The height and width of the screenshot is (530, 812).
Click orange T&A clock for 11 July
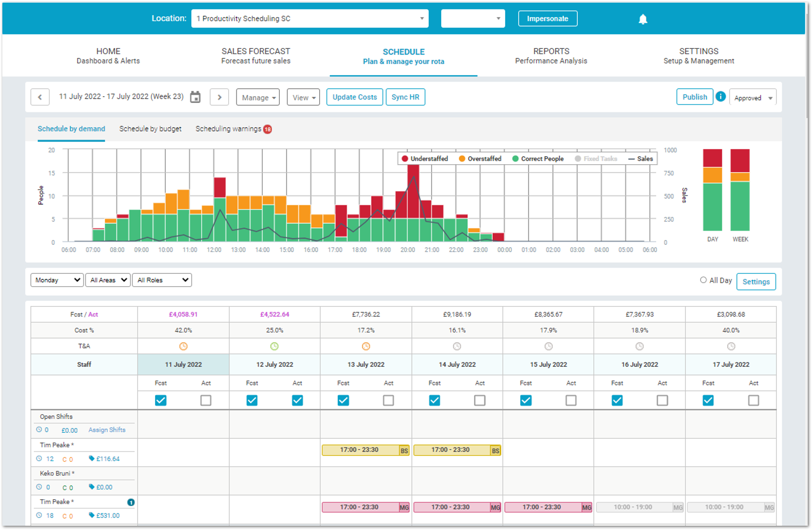[x=183, y=346]
